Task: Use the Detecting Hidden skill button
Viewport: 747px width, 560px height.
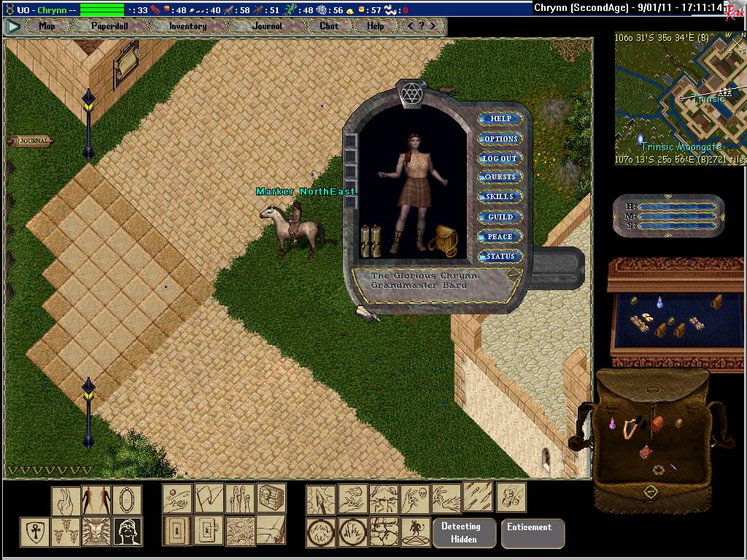Action: coord(461,533)
